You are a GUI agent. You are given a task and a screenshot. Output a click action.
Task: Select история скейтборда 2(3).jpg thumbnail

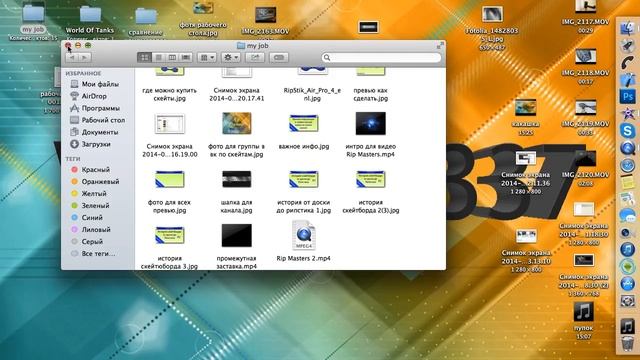371,179
